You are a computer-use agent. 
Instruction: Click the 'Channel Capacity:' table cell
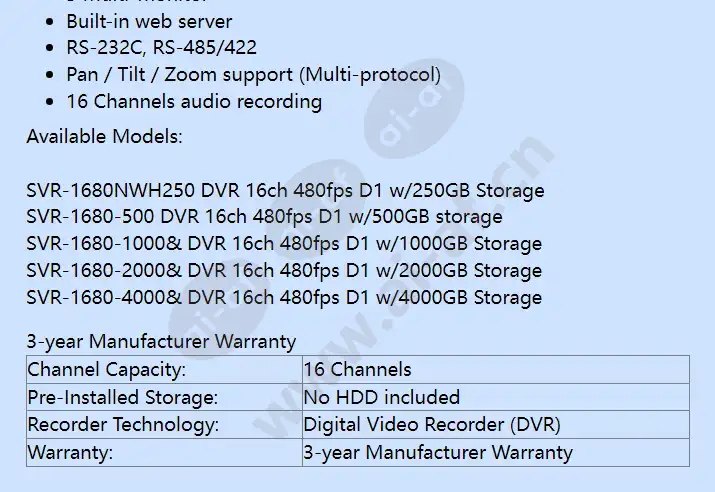coord(164,369)
